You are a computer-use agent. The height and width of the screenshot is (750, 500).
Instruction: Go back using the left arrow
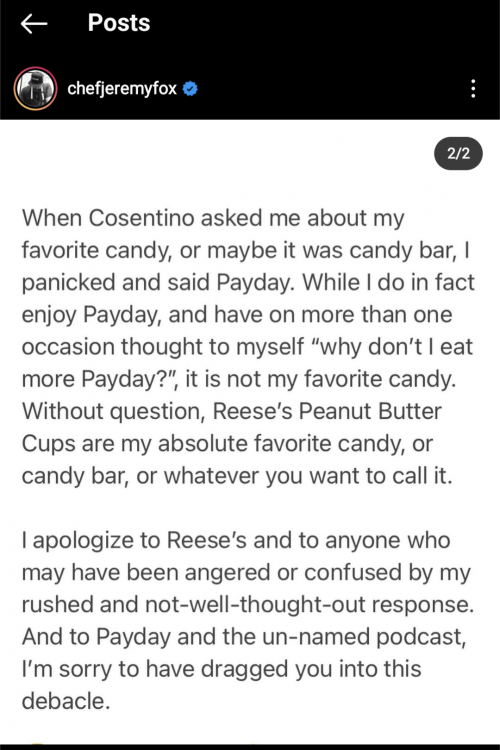coord(34,23)
